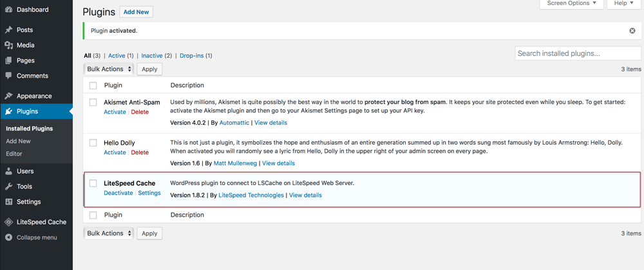The width and height of the screenshot is (644, 270).
Task: Delete the Akismet Anti-Spam plugin
Action: (140, 112)
